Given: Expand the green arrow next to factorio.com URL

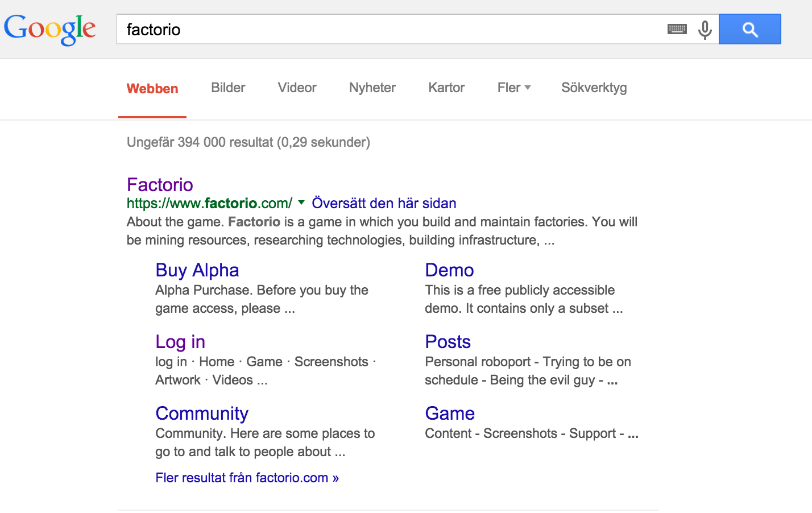Looking at the screenshot, I should 301,202.
